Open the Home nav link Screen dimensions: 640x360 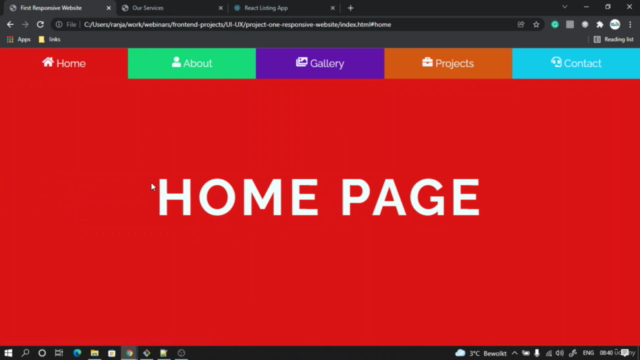[x=64, y=63]
